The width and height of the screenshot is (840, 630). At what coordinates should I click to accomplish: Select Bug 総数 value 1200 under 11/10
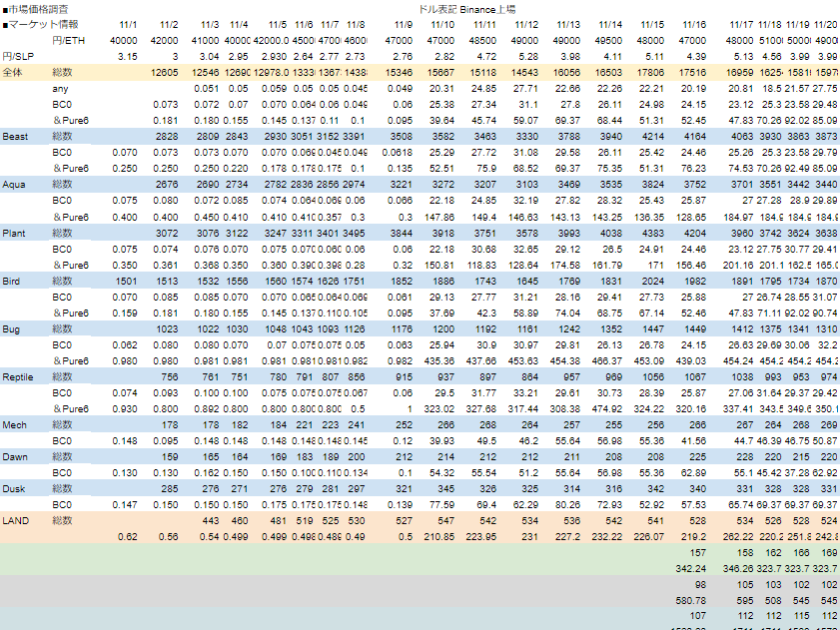[442, 330]
